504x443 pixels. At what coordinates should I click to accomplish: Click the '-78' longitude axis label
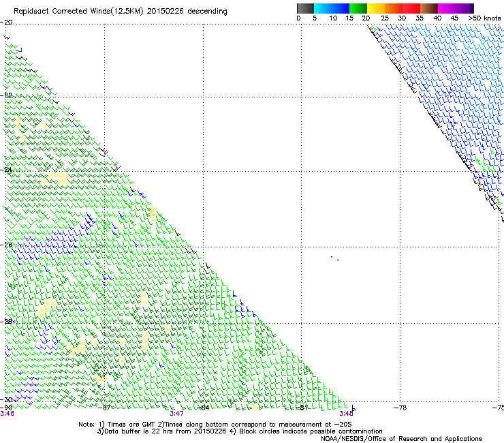point(400,408)
